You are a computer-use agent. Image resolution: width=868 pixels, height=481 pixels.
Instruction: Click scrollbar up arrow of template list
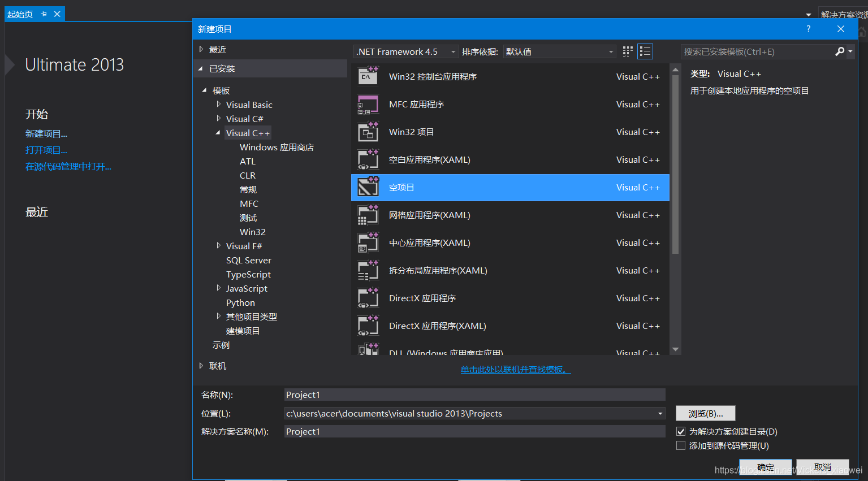coord(675,70)
